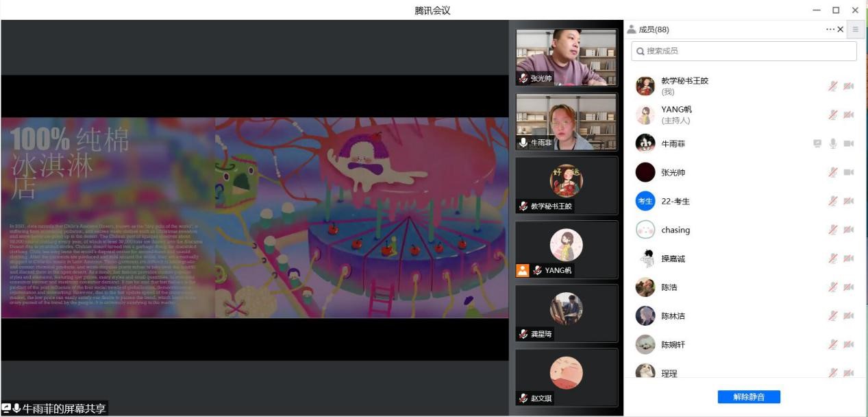Image resolution: width=868 pixels, height=417 pixels.
Task: Toggle the microphone for 教学秘书王皎 in the list
Action: pos(833,86)
